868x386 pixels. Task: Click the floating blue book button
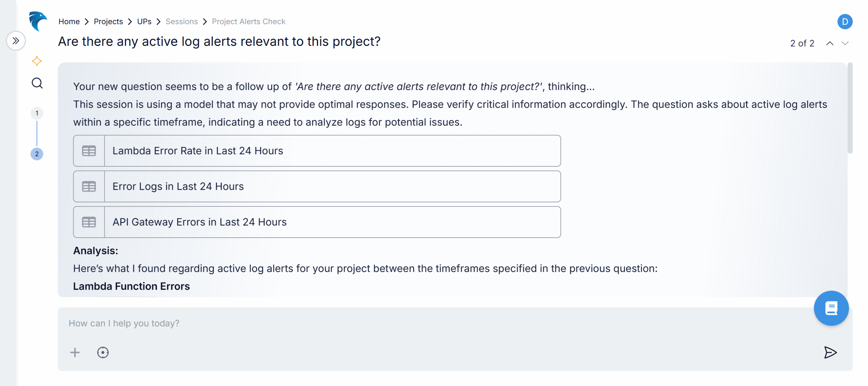click(x=831, y=308)
